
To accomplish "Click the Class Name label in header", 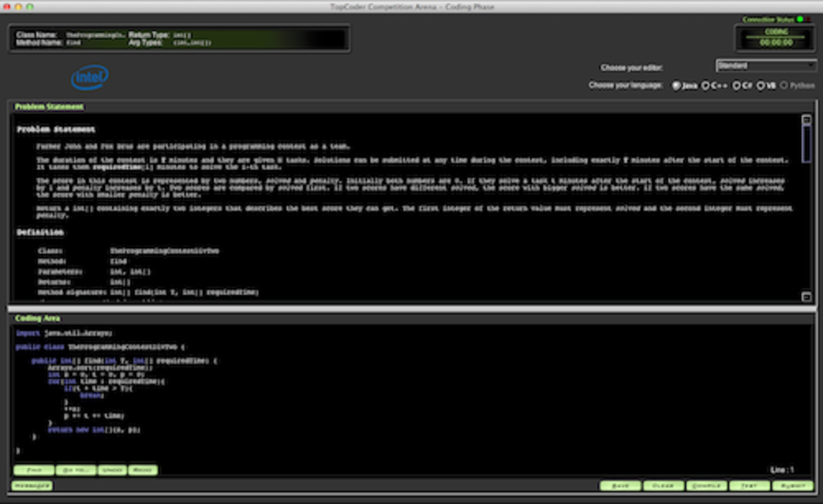I will pyautogui.click(x=37, y=35).
